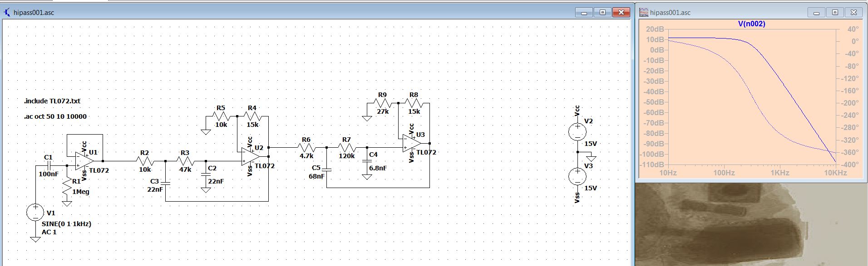Click the '.ac oct 50 10 10000' directive

click(55, 116)
